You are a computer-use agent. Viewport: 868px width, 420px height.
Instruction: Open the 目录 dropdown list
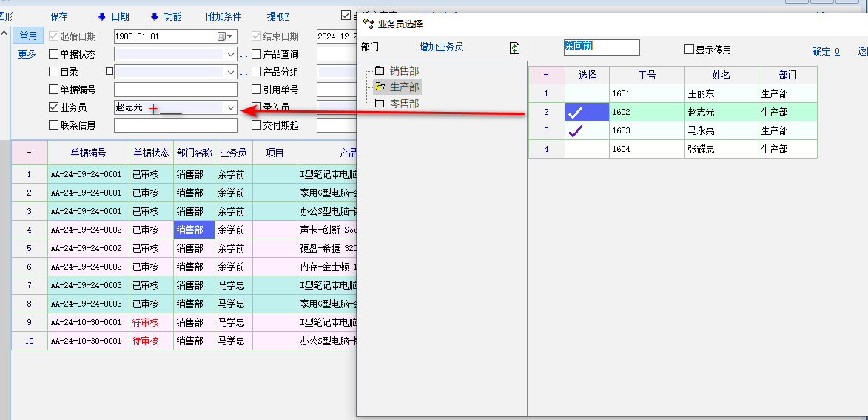click(230, 72)
